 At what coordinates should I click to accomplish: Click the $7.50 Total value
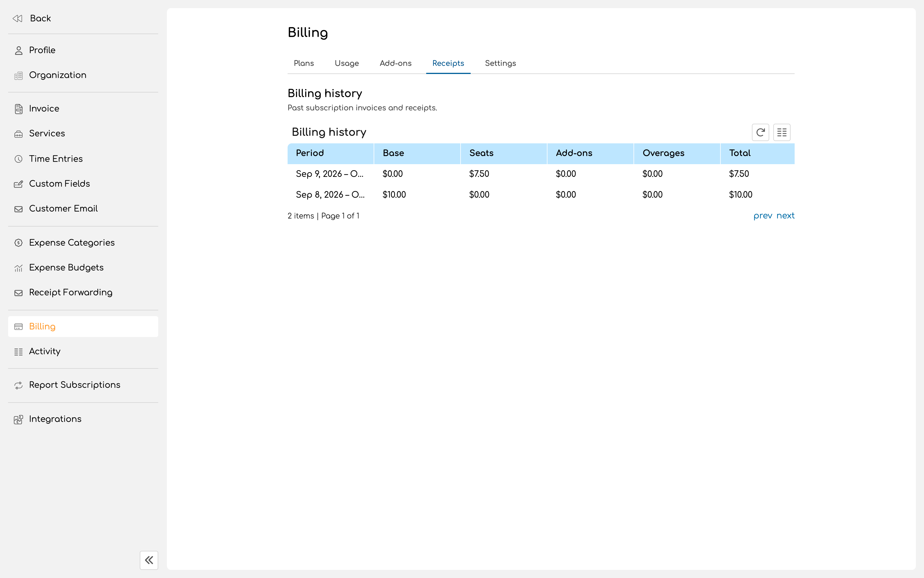pos(739,174)
